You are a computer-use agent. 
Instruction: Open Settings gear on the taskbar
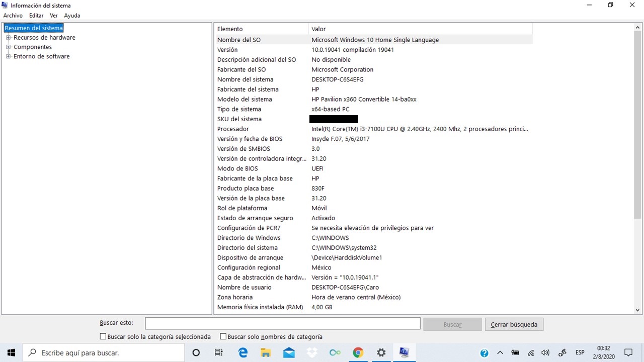(381, 352)
